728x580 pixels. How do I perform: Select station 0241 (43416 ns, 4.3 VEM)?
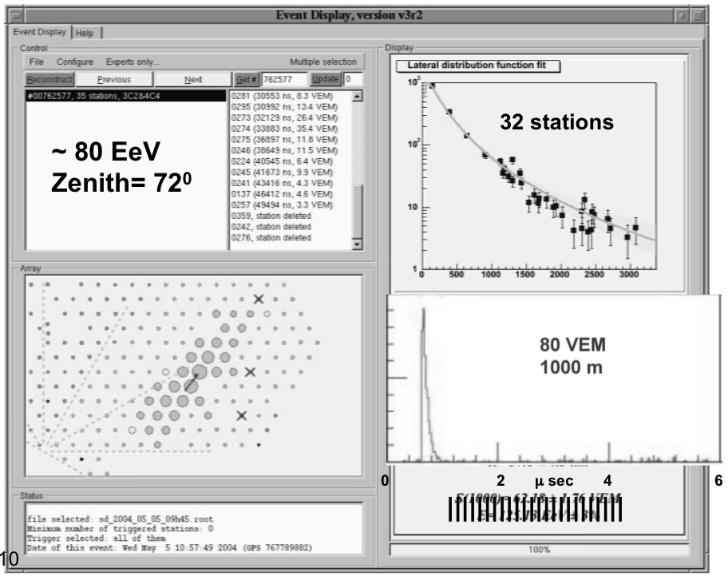[282, 183]
